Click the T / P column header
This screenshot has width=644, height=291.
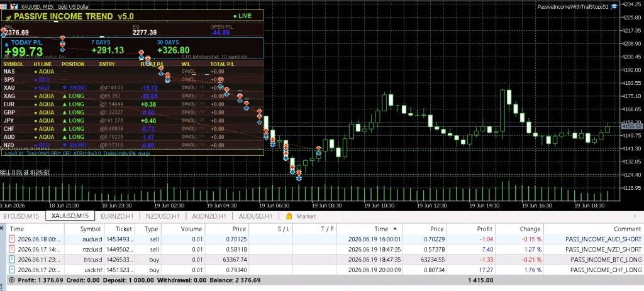[314, 229]
